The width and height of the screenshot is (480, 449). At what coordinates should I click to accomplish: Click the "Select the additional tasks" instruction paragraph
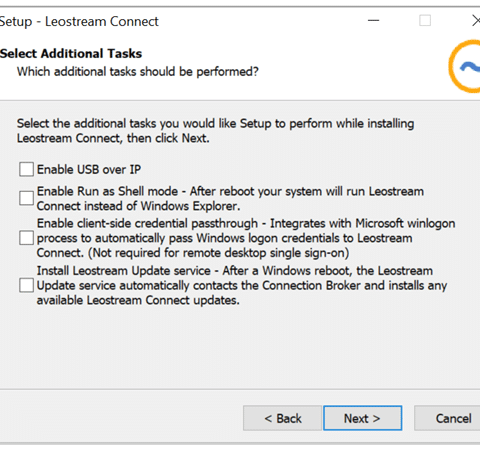[x=215, y=131]
